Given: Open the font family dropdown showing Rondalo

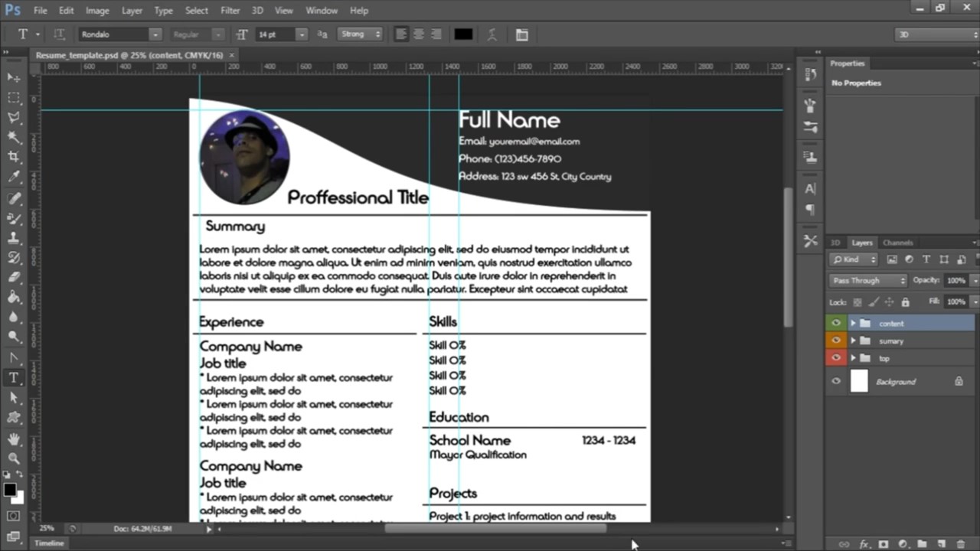Looking at the screenshot, I should pos(155,34).
